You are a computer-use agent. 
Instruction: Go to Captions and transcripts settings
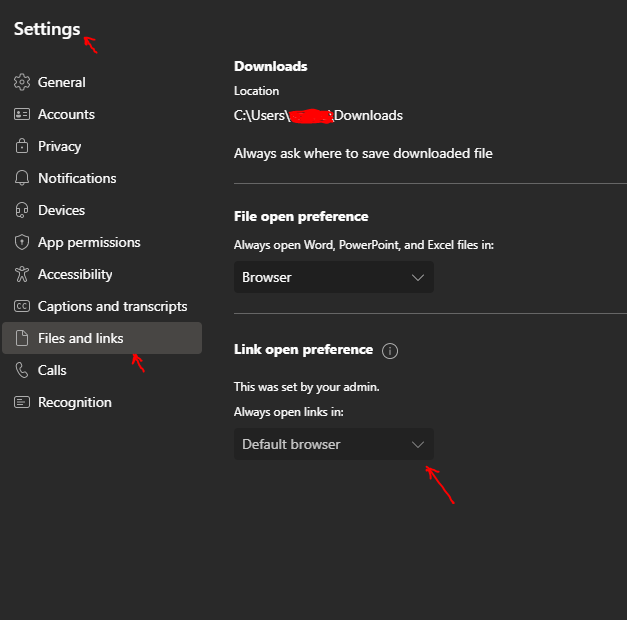pos(112,306)
